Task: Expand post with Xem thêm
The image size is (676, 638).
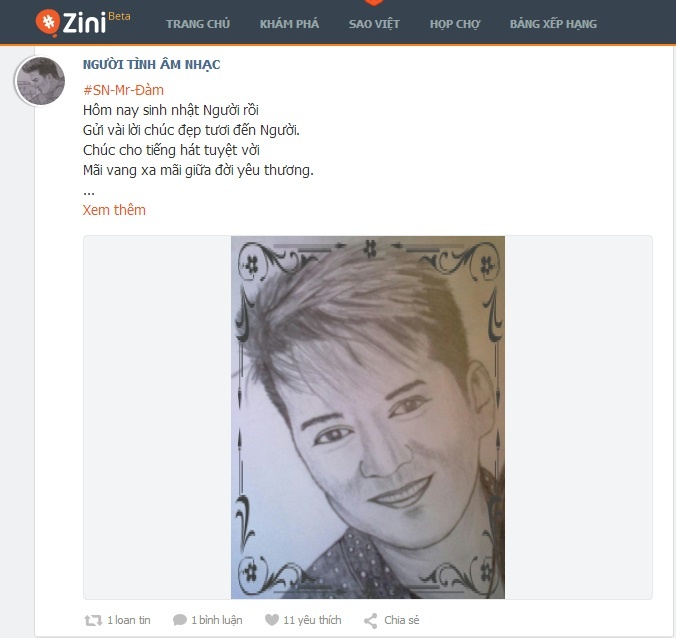Action: (114, 210)
